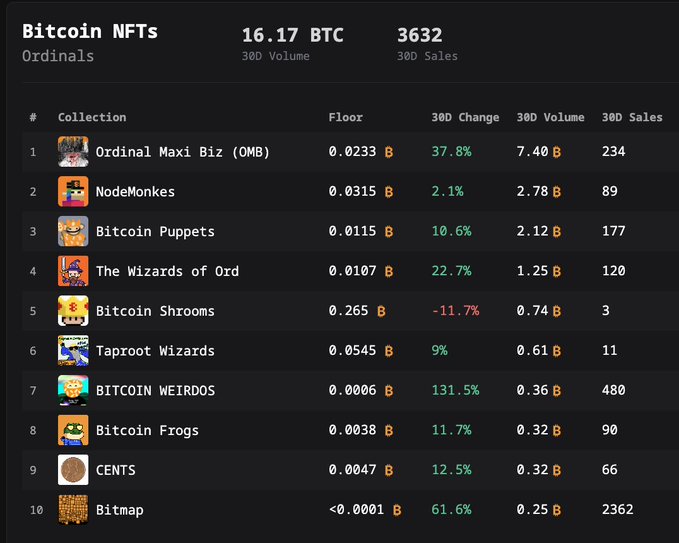This screenshot has width=679, height=543.
Task: Open the Bitcoin Frogs collection name link
Action: click(x=147, y=430)
